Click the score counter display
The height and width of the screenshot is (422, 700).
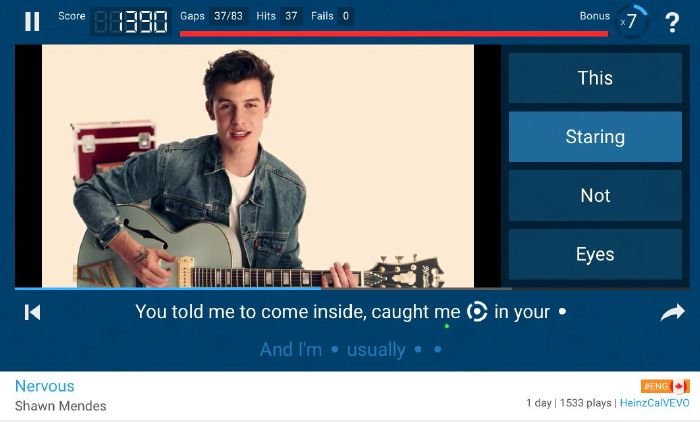131,21
